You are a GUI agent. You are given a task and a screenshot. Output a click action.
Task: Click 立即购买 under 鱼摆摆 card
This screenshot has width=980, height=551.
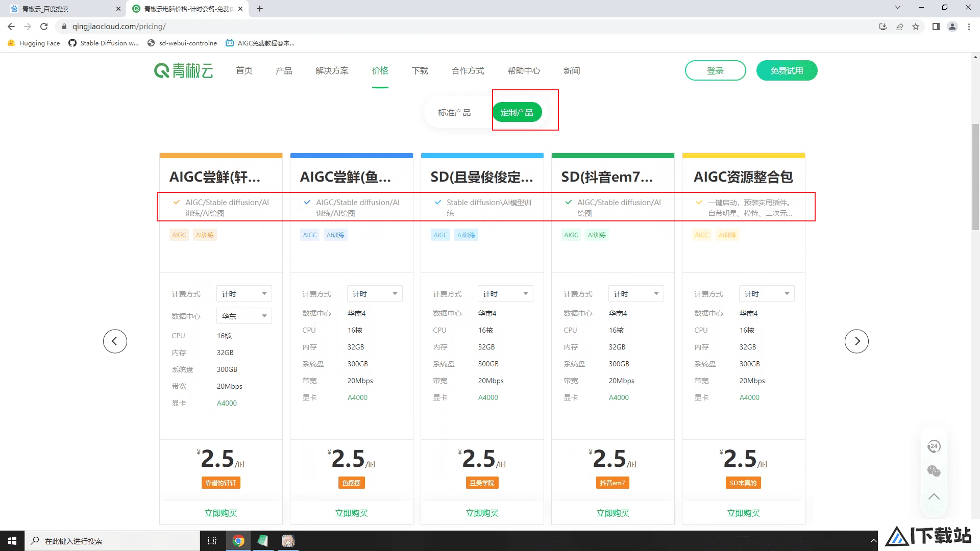[351, 513]
